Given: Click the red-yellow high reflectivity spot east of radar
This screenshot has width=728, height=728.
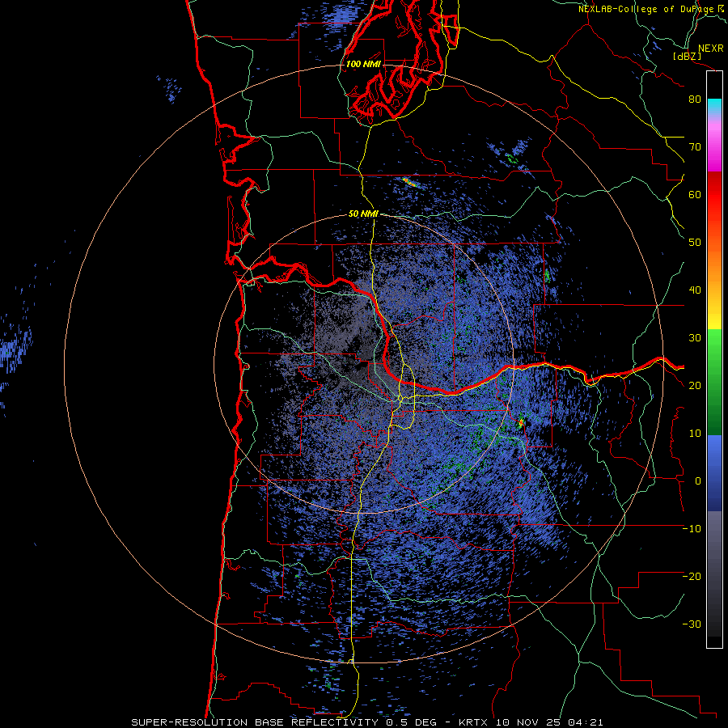Looking at the screenshot, I should pos(521,422).
